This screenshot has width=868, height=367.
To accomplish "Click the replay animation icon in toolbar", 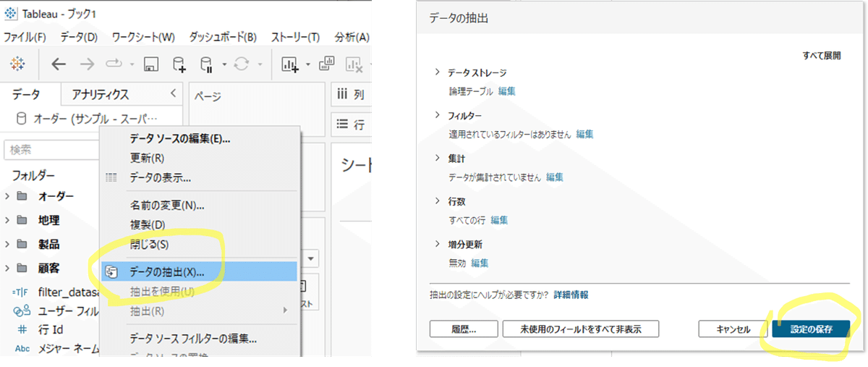I will tap(115, 64).
